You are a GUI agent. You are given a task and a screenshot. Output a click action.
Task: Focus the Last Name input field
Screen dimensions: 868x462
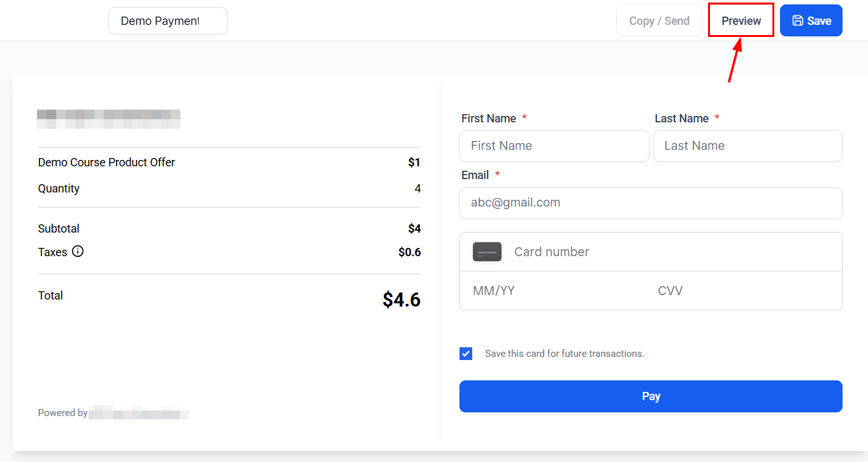tap(747, 146)
